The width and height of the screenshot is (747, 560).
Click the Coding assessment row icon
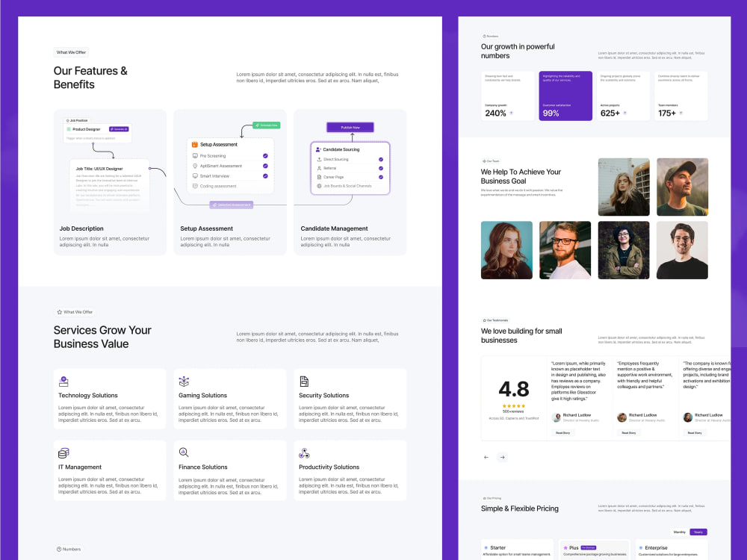(x=195, y=186)
